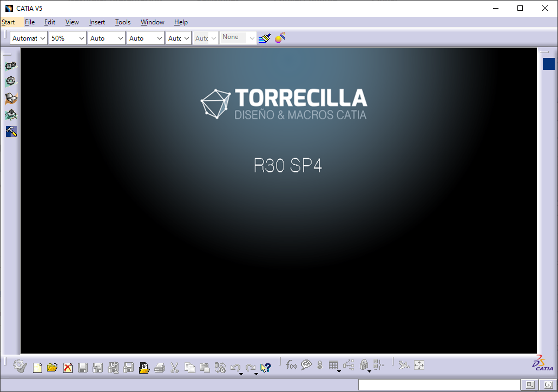Click the Painter brush icon
This screenshot has width=558, height=392.
point(265,38)
